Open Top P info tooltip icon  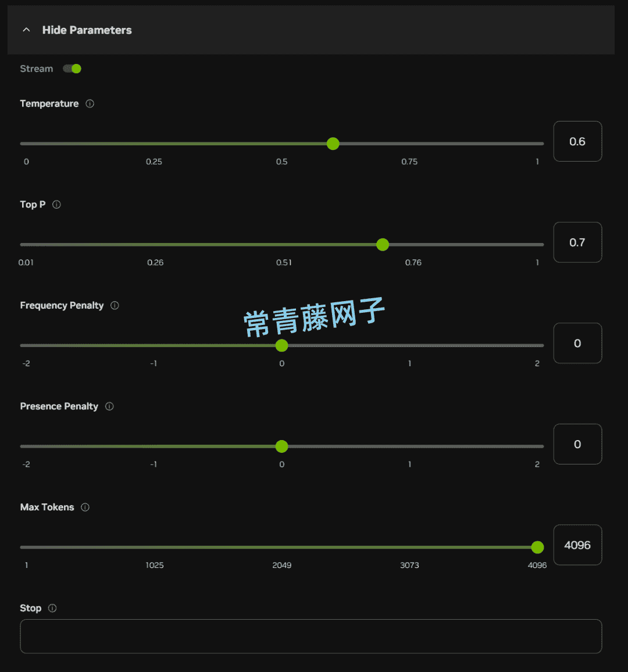tap(56, 205)
